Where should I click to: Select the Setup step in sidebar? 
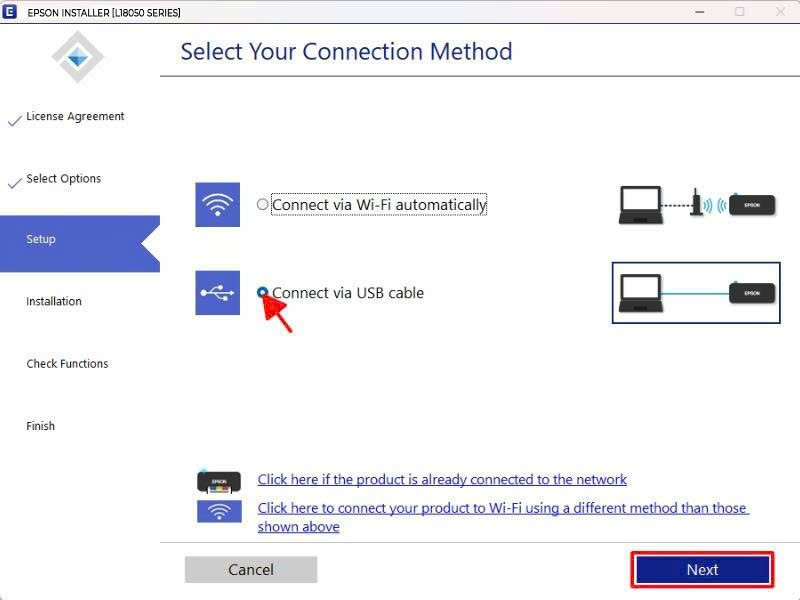coord(80,243)
